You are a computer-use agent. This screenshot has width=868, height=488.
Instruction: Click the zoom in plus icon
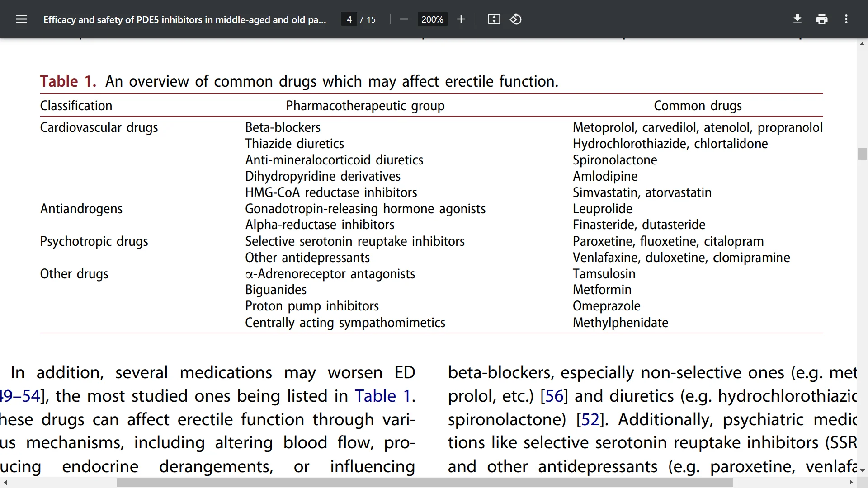tap(461, 19)
